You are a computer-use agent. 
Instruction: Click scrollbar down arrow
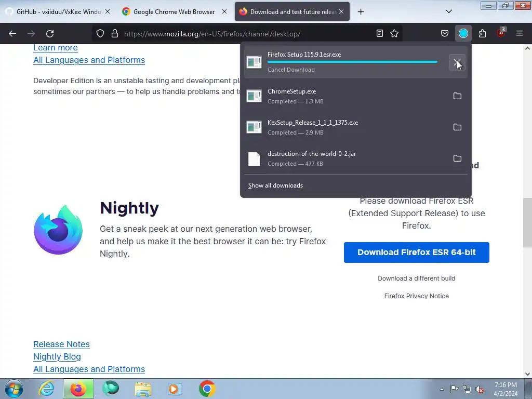point(527,374)
